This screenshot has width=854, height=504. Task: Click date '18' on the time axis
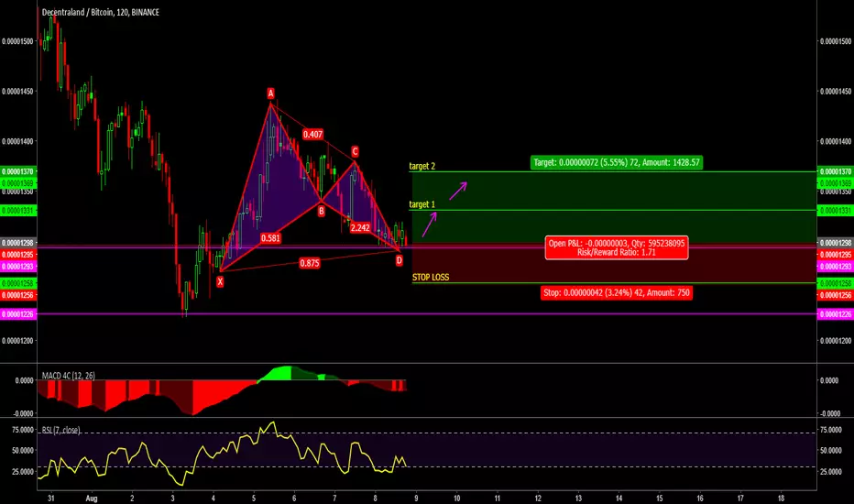click(781, 498)
